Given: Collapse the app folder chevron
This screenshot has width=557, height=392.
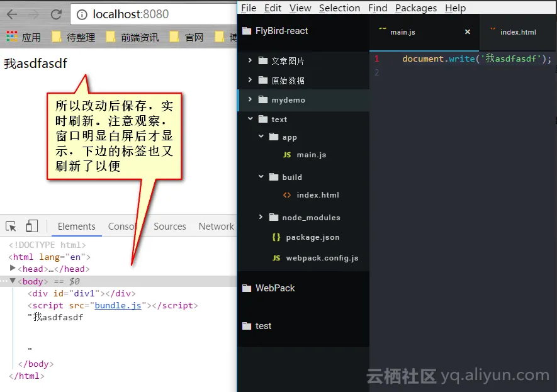Looking at the screenshot, I should coord(261,137).
